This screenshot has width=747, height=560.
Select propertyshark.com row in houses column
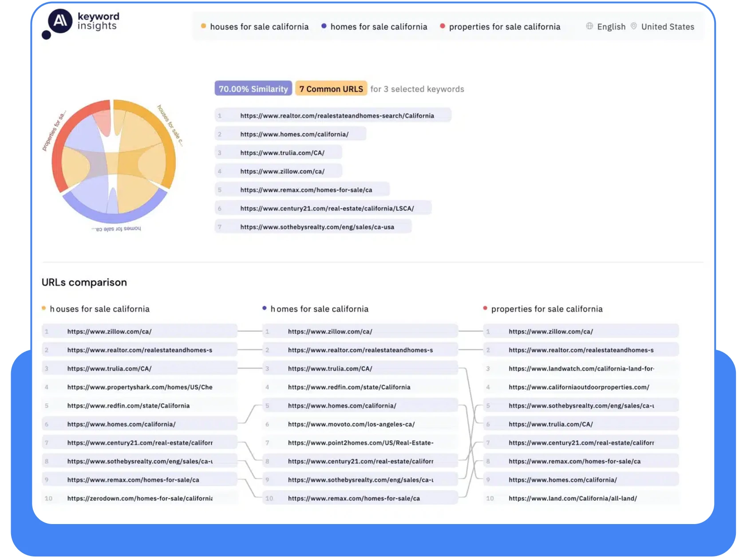tap(139, 387)
